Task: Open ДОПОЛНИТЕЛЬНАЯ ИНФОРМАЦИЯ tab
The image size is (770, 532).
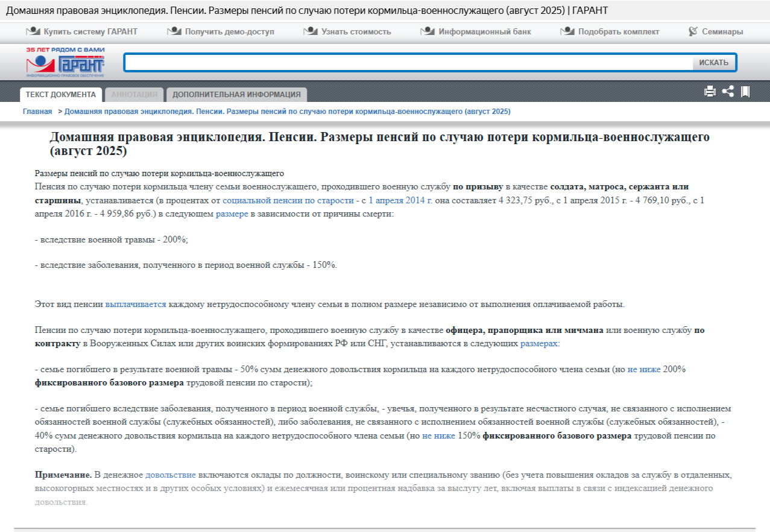Action: [x=236, y=95]
